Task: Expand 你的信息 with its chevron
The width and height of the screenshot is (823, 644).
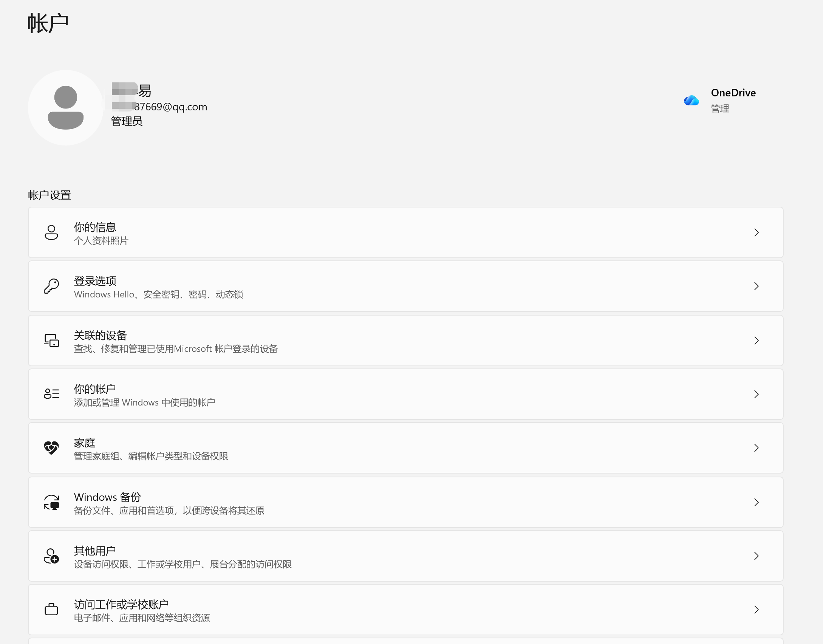Action: coord(756,232)
